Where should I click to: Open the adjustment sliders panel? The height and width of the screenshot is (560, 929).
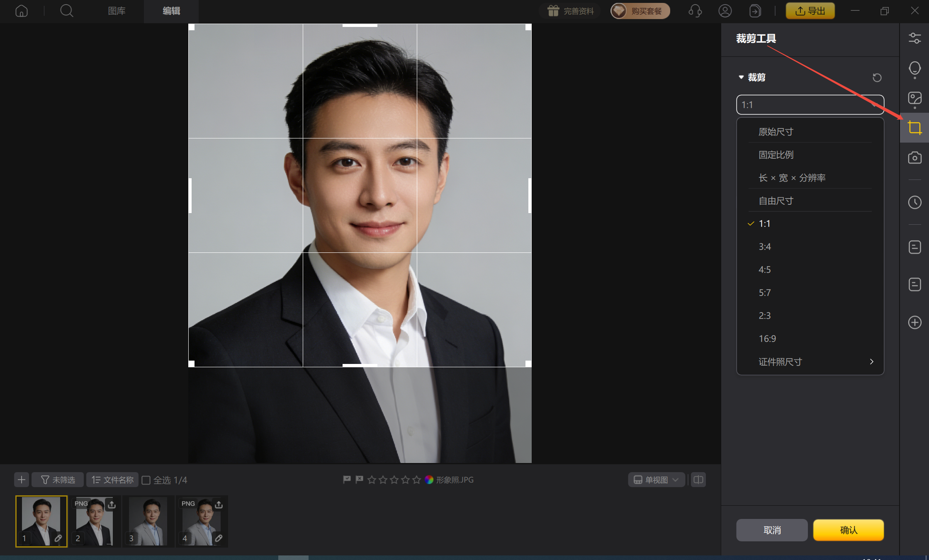point(914,38)
